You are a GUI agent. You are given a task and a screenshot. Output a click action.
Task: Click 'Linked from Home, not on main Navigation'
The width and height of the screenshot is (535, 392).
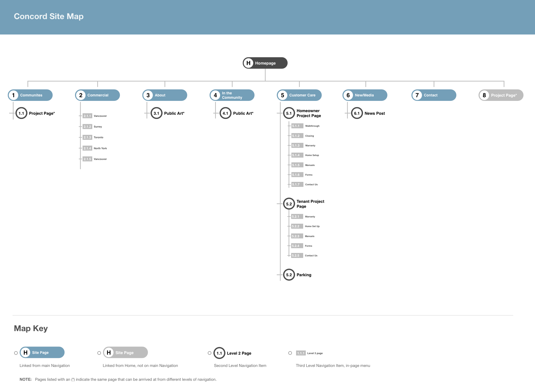click(x=140, y=366)
